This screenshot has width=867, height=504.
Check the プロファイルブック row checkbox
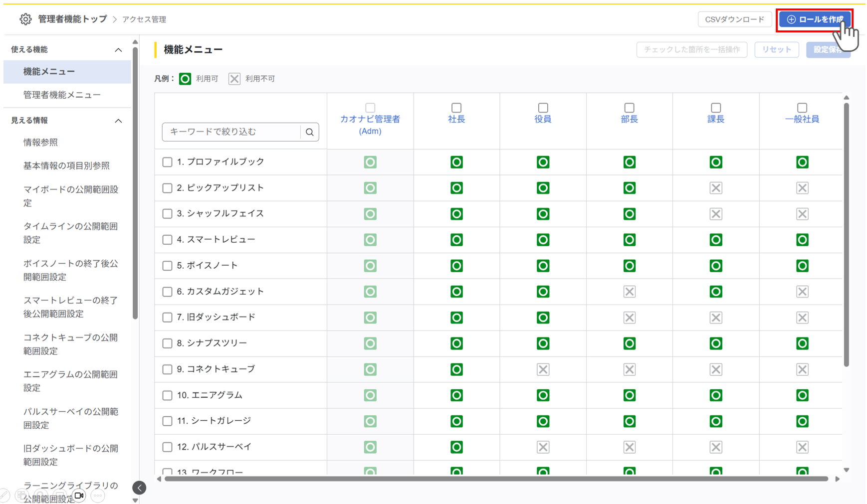click(167, 162)
